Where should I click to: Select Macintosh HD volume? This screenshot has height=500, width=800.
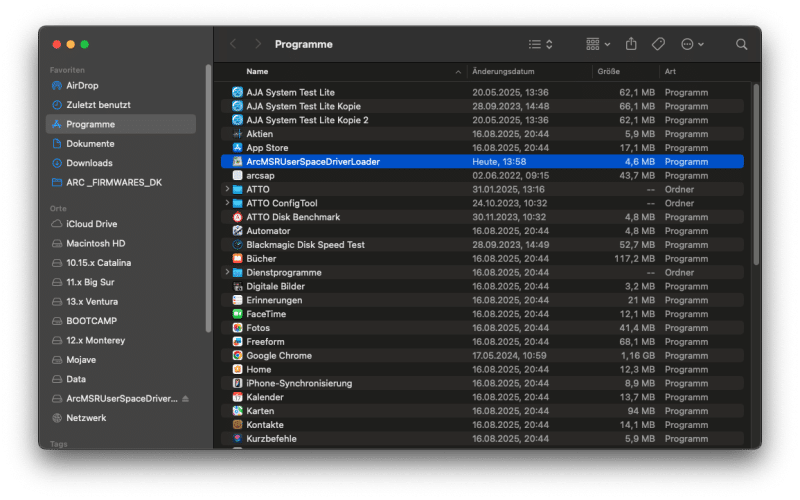point(121,243)
